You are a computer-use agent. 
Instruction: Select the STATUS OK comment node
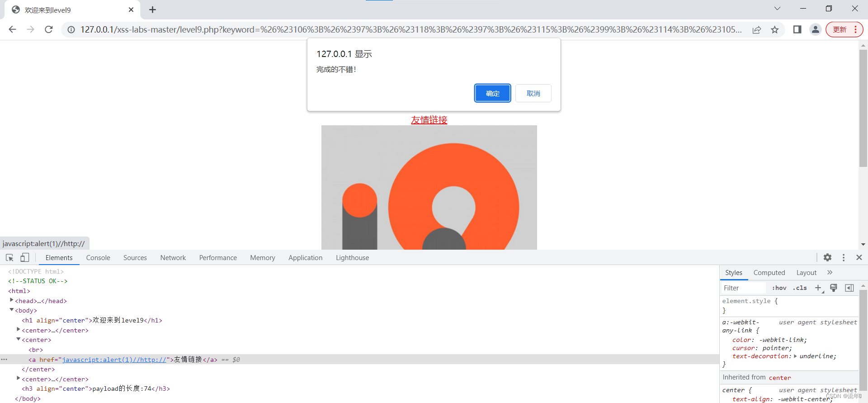(38, 281)
